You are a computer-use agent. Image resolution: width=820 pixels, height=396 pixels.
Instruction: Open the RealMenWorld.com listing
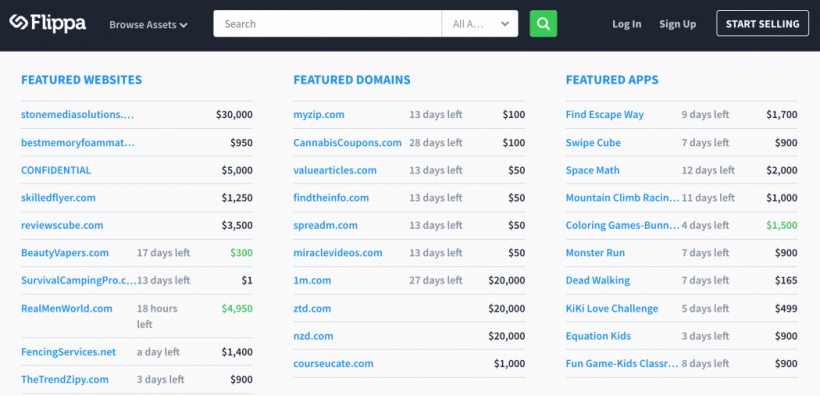click(x=66, y=309)
